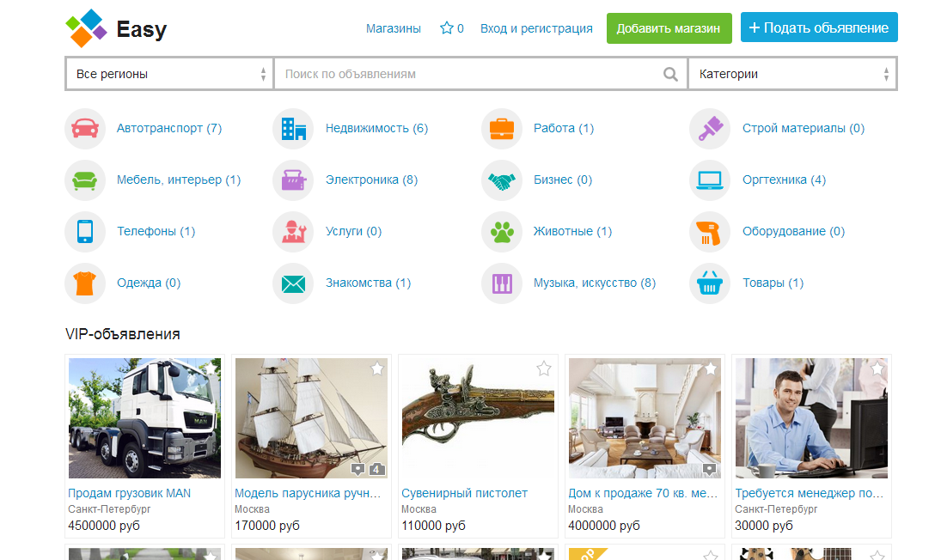Click the t-shirt icon for Одежда
Viewport: 935px width, 560px height.
(85, 283)
